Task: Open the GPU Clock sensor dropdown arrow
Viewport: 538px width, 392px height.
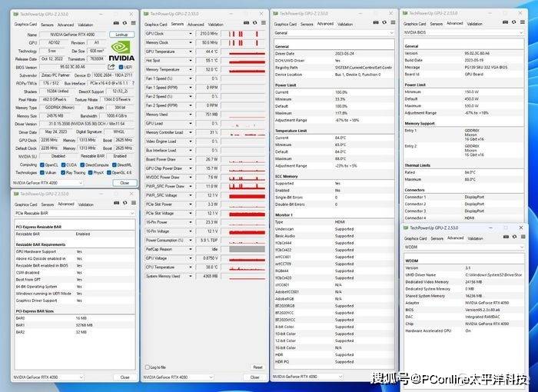Action: (191, 34)
